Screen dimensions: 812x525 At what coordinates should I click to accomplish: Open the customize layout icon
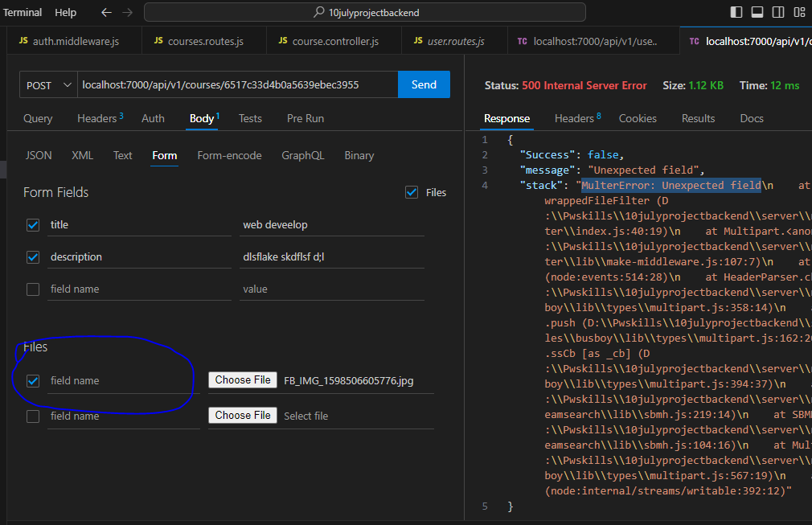[x=799, y=12]
